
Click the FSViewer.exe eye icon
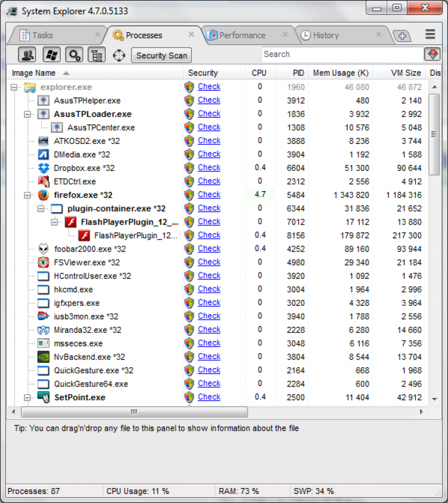point(43,262)
